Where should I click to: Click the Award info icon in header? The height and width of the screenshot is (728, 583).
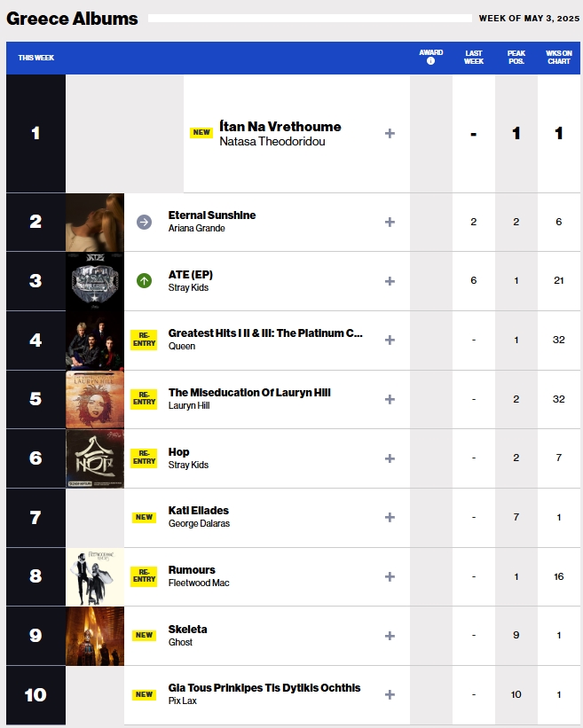[430, 61]
